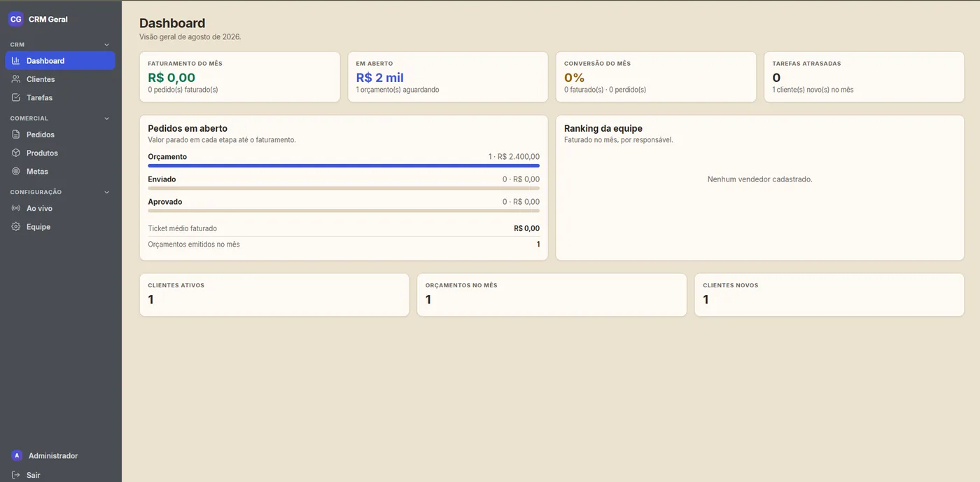
Task: Click '0 pedido(s) faturado(s)' text
Action: pos(183,90)
